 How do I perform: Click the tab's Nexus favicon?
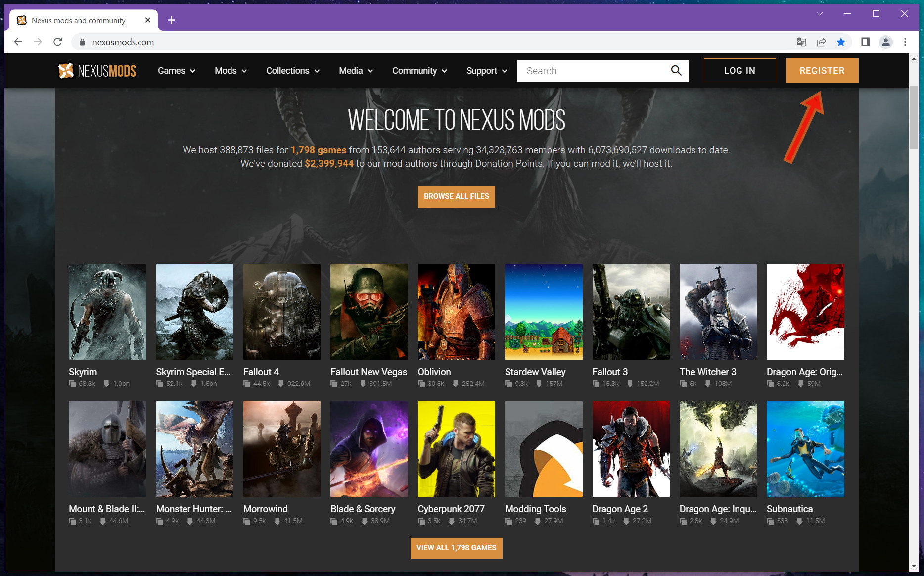click(22, 20)
